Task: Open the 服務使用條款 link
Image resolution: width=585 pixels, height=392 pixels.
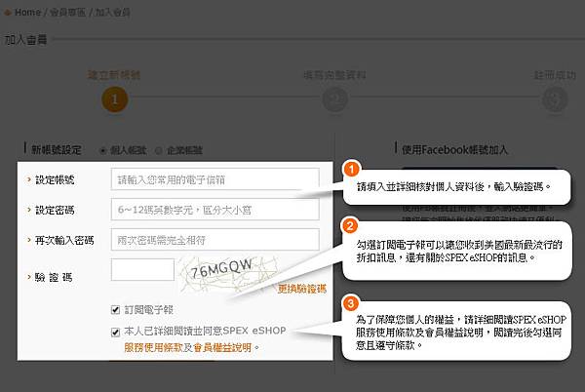Action: pos(153,347)
